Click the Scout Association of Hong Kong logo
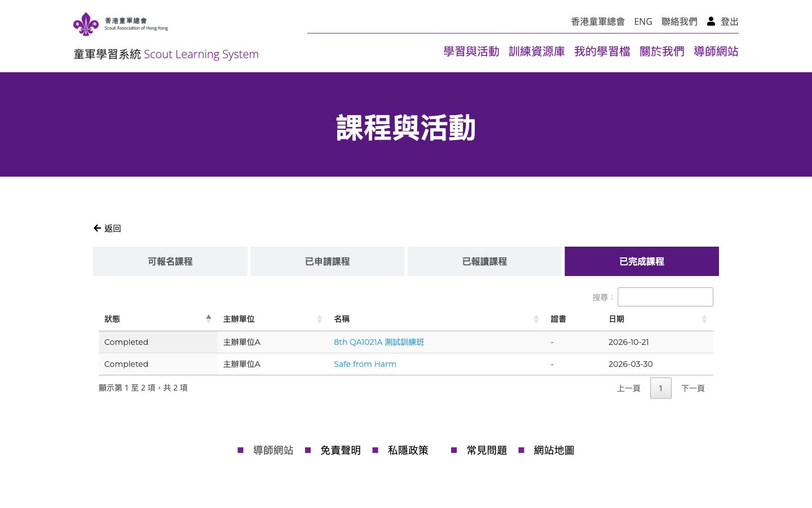Screen dimensions: 812x508 pyautogui.click(x=121, y=24)
